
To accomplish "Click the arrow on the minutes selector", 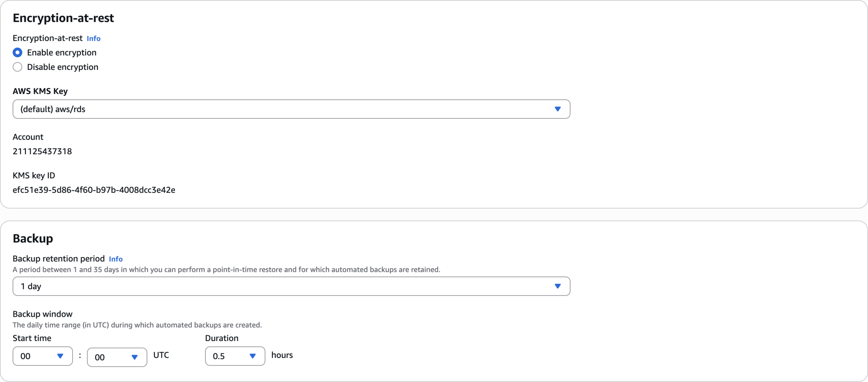I will coord(134,357).
